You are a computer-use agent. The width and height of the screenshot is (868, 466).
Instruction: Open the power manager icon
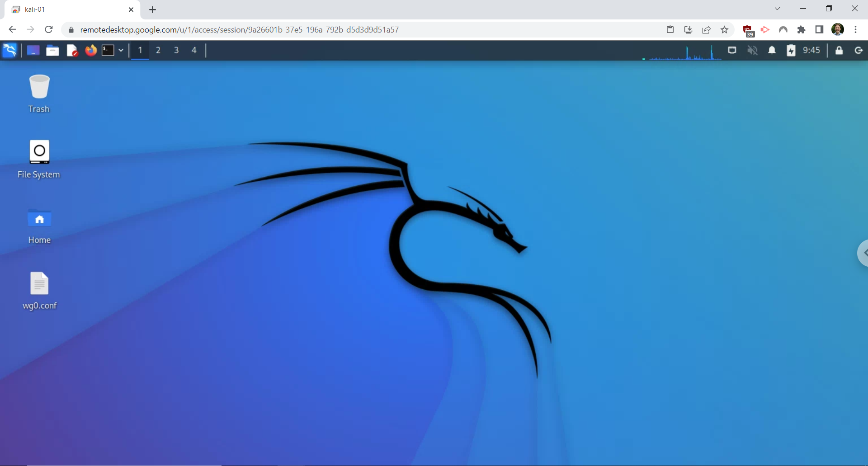click(x=791, y=50)
